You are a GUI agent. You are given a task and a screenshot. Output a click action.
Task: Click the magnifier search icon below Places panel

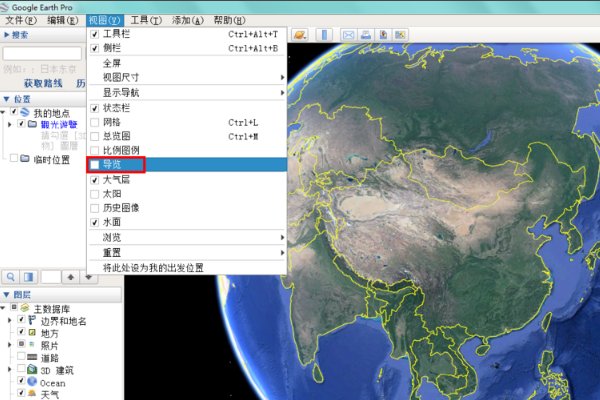tap(11, 276)
